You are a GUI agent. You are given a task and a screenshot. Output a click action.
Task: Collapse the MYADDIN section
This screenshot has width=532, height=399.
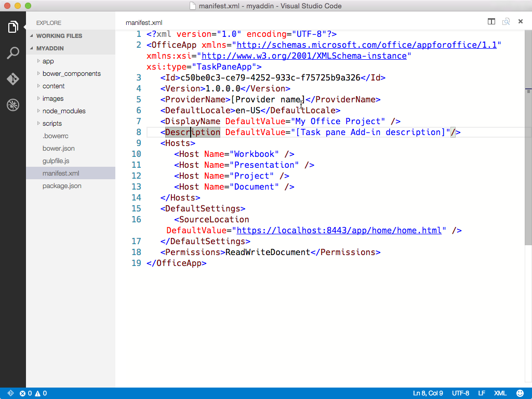(x=49, y=48)
